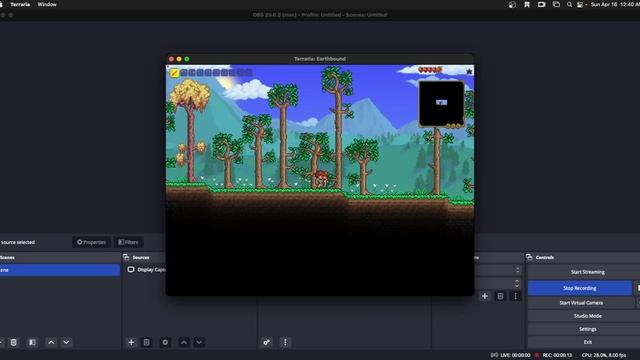Click the Terraria player character
The width and height of the screenshot is (640, 360).
[321, 180]
